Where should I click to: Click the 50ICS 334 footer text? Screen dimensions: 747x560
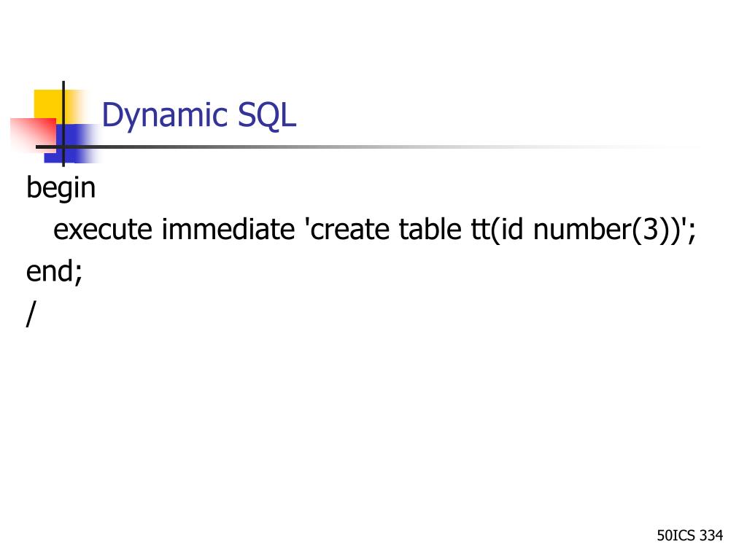click(690, 535)
